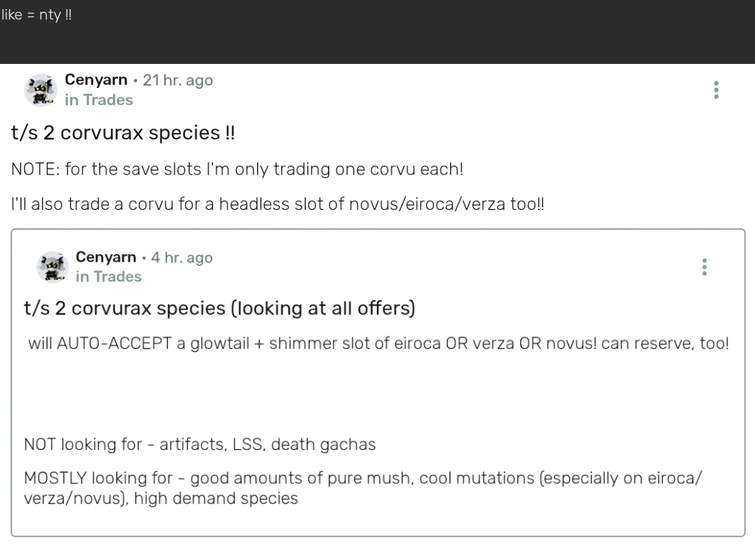This screenshot has width=755, height=544.
Task: Open post titled "t/s 2 corvurax species !!"
Action: 123,133
